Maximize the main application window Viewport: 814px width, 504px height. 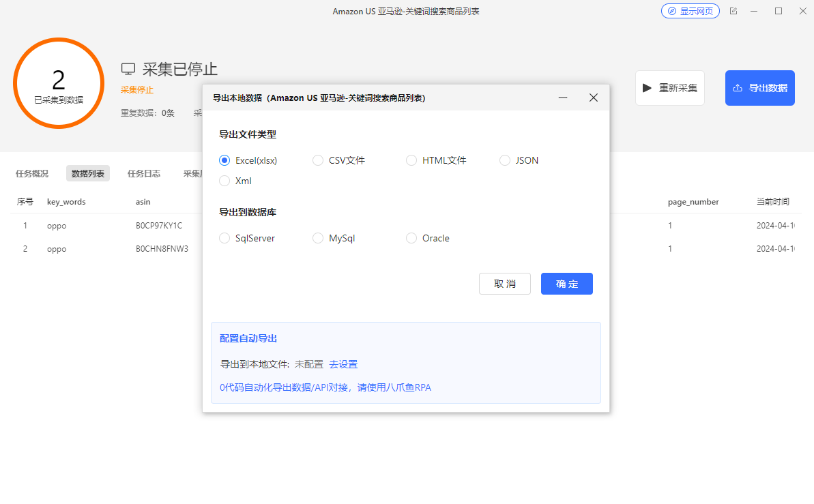click(779, 11)
